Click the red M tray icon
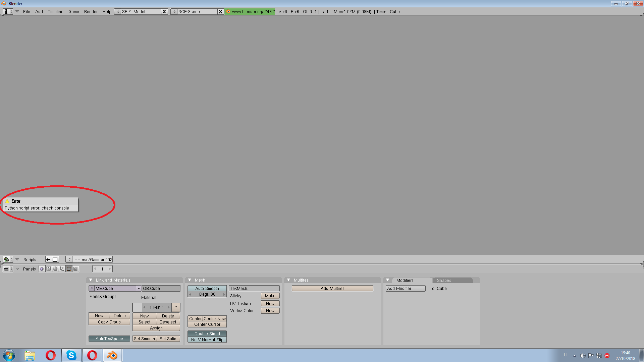Screen dimensions: 644x362 click(x=607, y=356)
